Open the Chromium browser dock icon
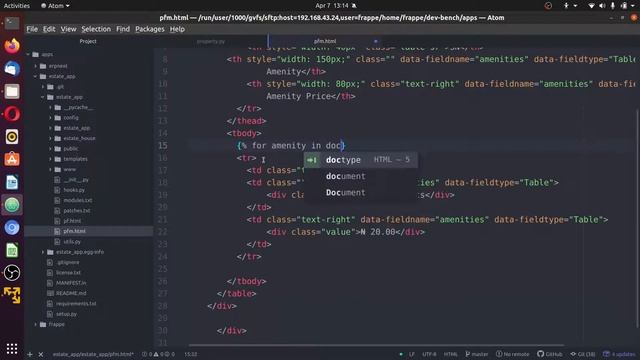This screenshot has width=640, height=360. (x=12, y=227)
